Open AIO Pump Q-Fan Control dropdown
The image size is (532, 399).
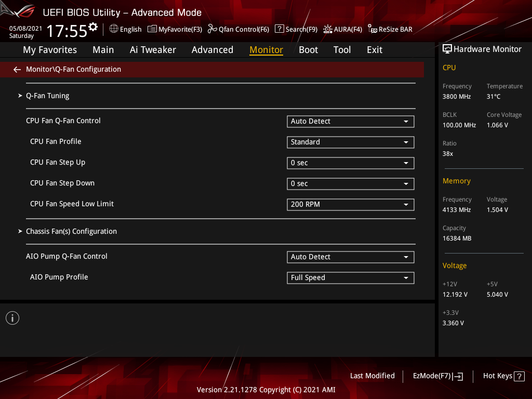tap(351, 257)
